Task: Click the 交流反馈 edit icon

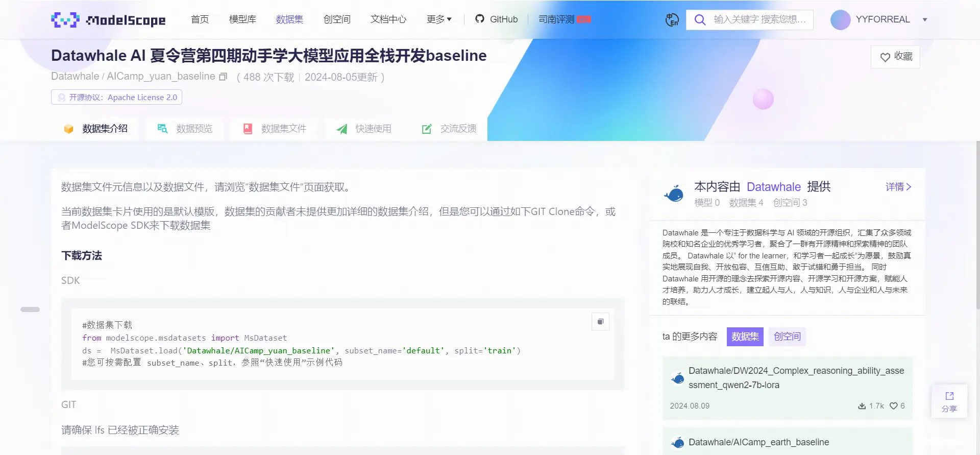Action: click(427, 129)
